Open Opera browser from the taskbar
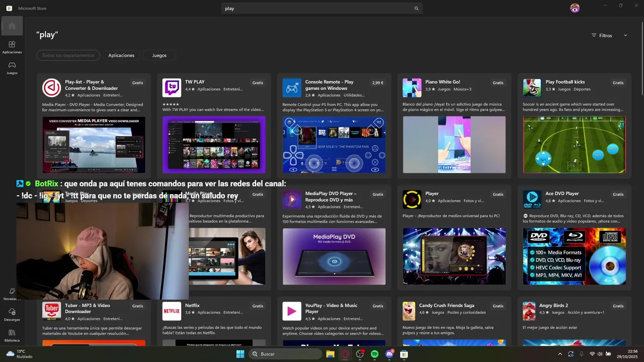644x362 pixels. 345,354
